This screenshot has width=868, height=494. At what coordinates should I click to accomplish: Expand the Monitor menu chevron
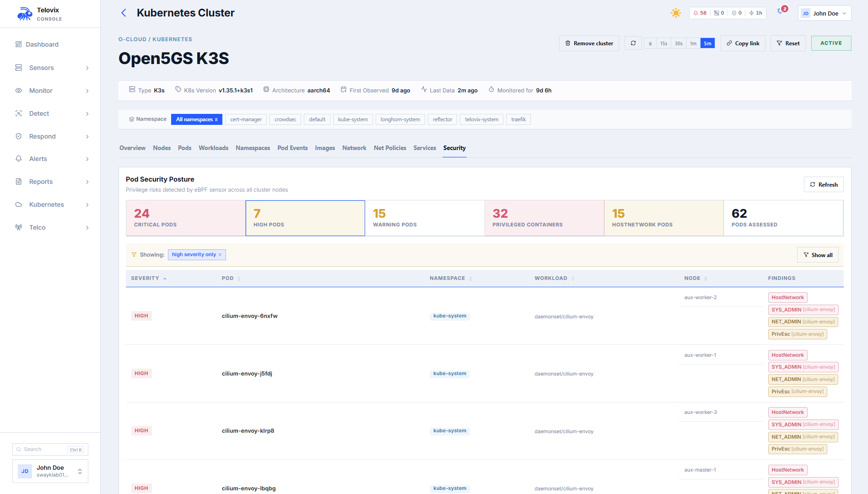point(87,91)
